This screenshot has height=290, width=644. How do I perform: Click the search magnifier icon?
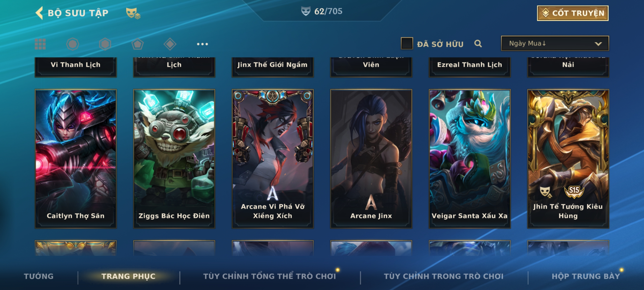(478, 44)
